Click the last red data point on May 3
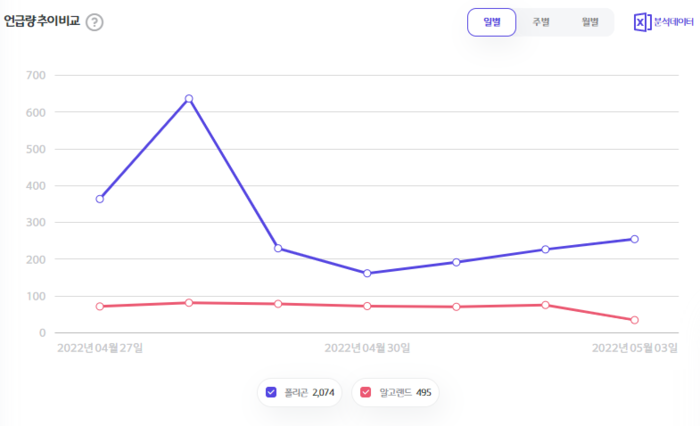 pyautogui.click(x=634, y=320)
